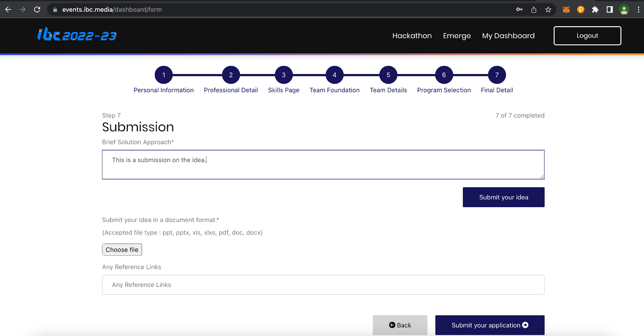Open the MetaMask fox extension

tap(566, 9)
